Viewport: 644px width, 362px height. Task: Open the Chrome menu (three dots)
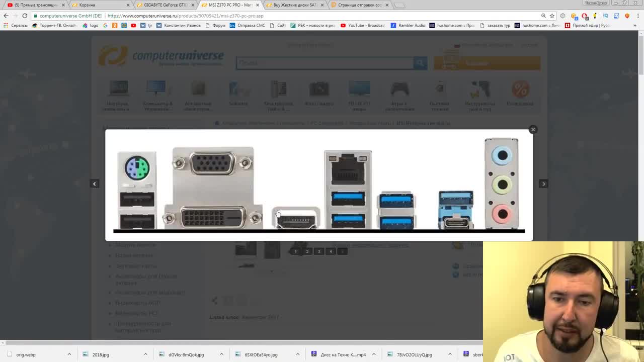pyautogui.click(x=638, y=16)
